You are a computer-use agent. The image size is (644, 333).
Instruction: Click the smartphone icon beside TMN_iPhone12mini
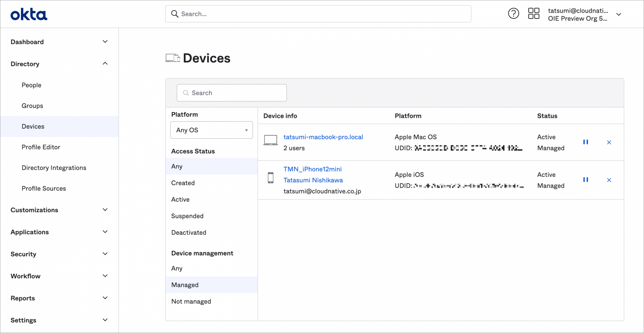270,178
